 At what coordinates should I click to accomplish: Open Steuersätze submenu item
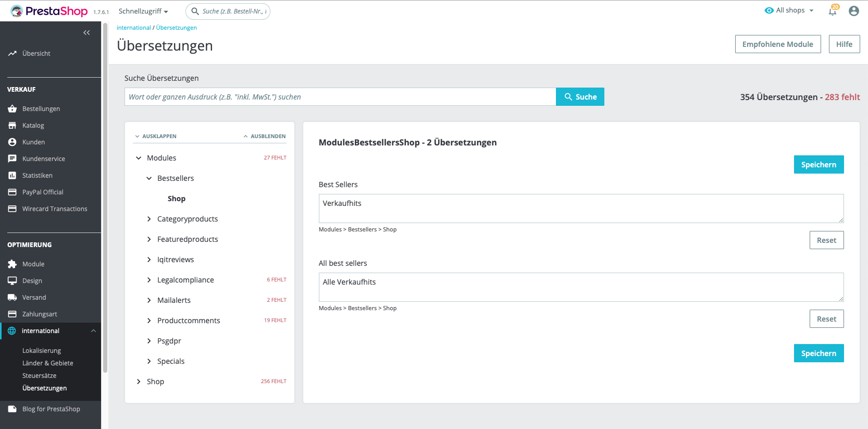[40, 376]
